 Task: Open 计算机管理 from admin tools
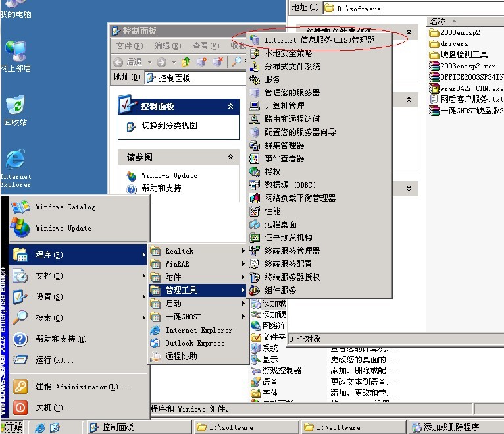pyautogui.click(x=320, y=106)
